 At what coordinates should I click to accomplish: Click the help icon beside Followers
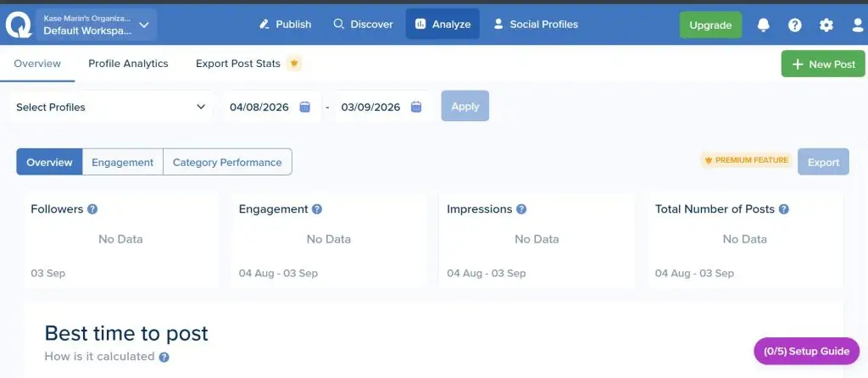(92, 209)
